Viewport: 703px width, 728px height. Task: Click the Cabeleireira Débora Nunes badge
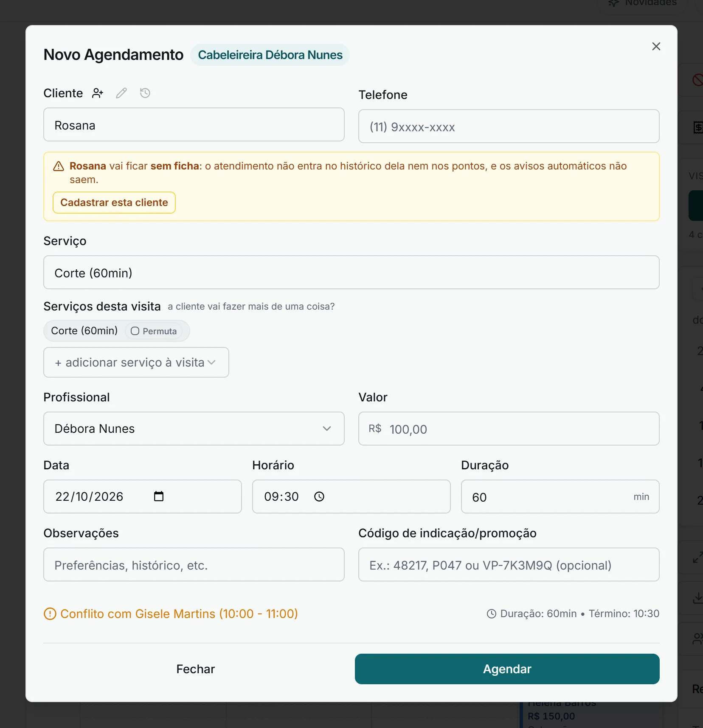pos(270,55)
